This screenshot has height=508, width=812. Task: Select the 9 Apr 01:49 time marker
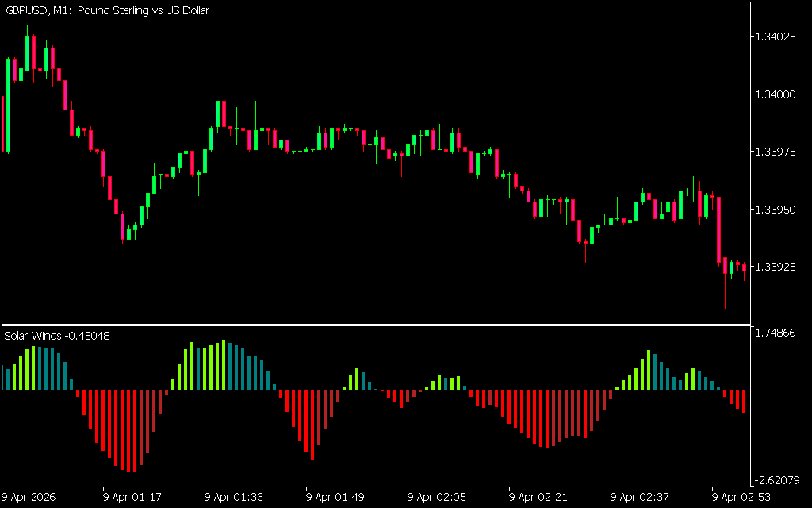click(x=335, y=497)
